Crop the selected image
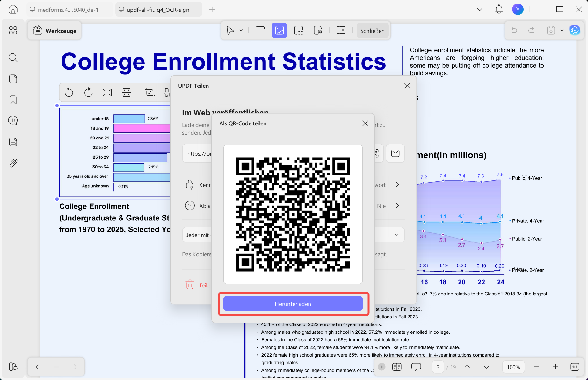Screen dimensions: 588x380 [x=150, y=93]
